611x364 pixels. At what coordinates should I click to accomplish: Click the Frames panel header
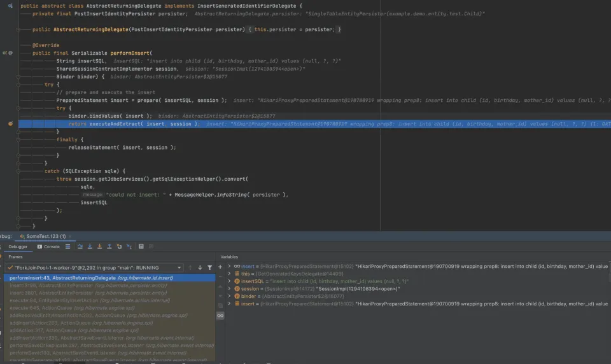[x=15, y=257]
